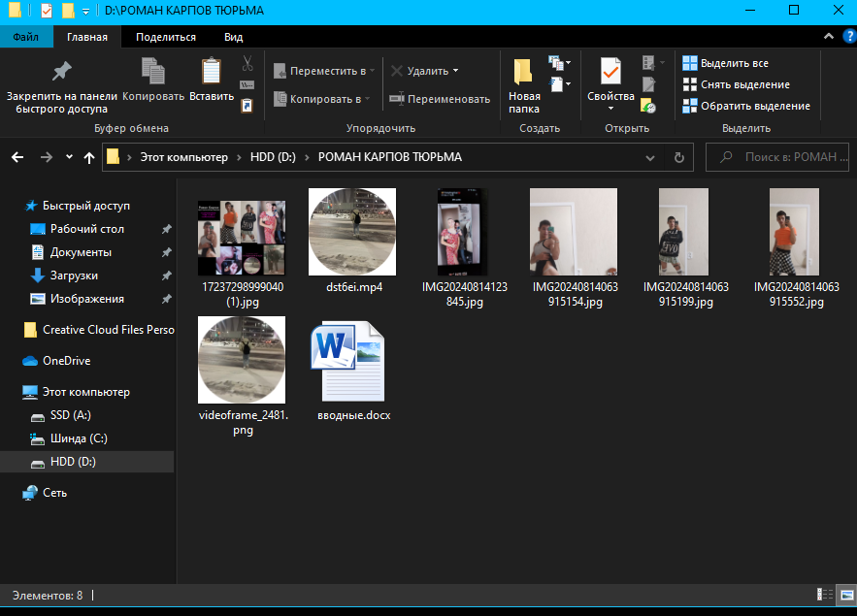Select the videoframe_2481.png thumbnail
The height and width of the screenshot is (616, 857).
click(242, 360)
